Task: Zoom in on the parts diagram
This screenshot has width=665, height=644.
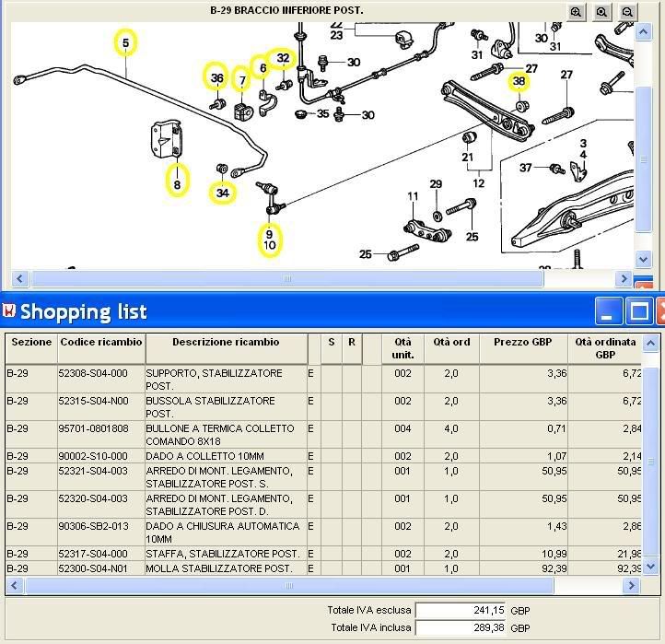Action: (x=576, y=12)
